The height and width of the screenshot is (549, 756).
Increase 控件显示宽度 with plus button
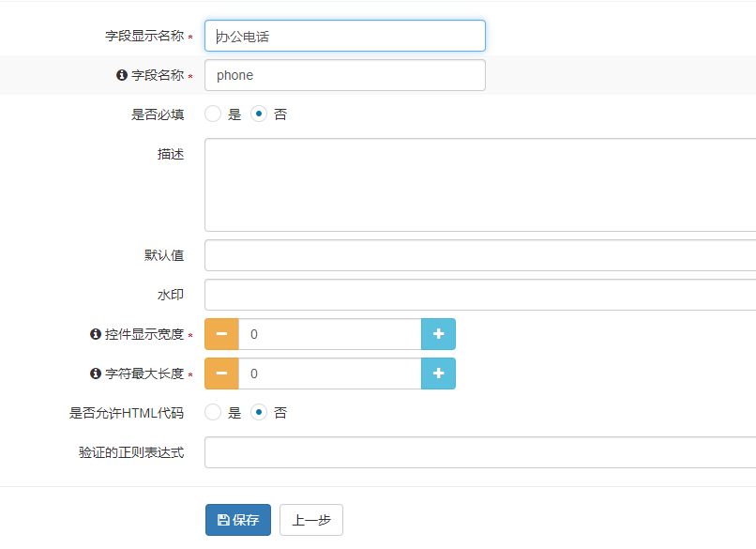(438, 334)
